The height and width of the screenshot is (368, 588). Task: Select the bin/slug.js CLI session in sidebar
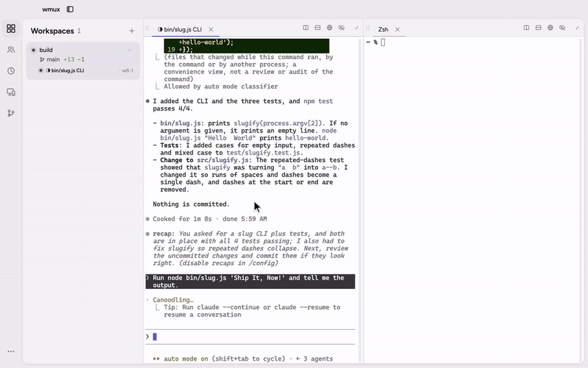[83, 70]
